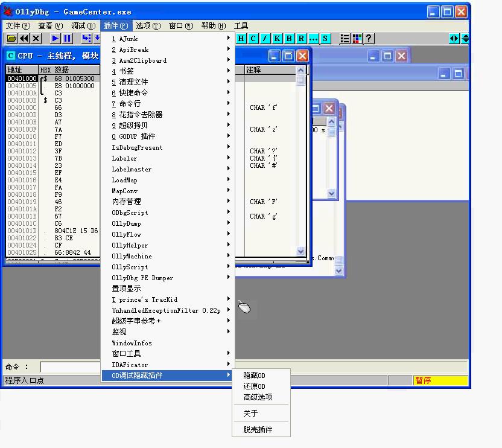The width and height of the screenshot is (502, 448).
Task: Expand the IsDebugPresent submenu
Action: (x=168, y=147)
